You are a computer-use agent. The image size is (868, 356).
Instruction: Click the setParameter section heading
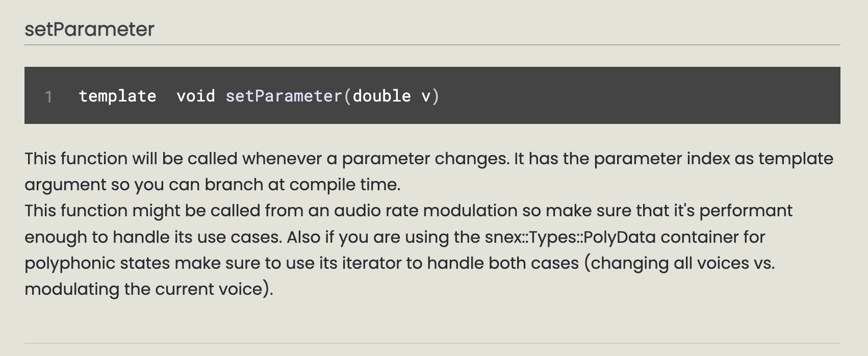click(89, 29)
